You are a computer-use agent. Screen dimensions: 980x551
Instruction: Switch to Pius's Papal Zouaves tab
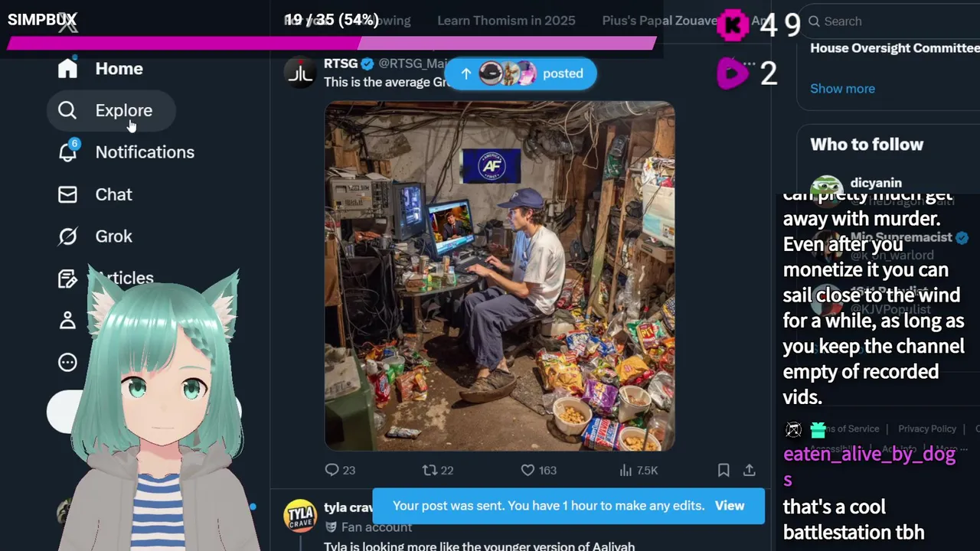coord(660,21)
